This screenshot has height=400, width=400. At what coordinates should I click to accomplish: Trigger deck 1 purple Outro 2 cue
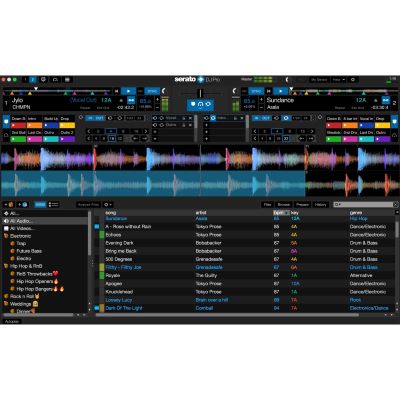[x=67, y=139]
